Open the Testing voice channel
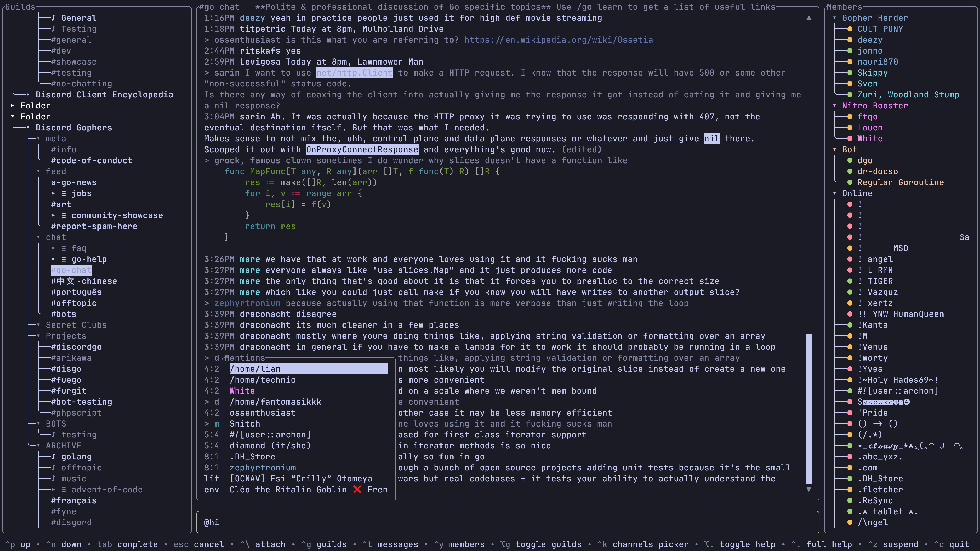This screenshot has height=551, width=980. 74,29
